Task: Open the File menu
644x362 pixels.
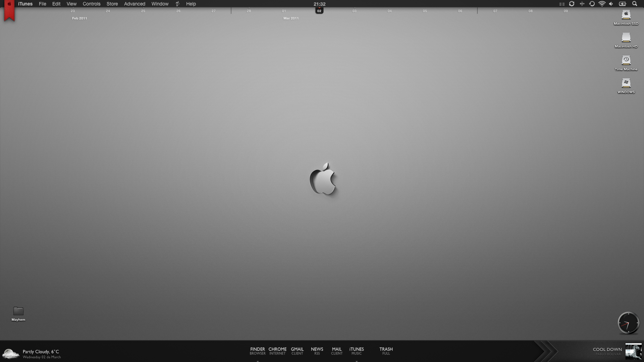Action: pos(43,4)
